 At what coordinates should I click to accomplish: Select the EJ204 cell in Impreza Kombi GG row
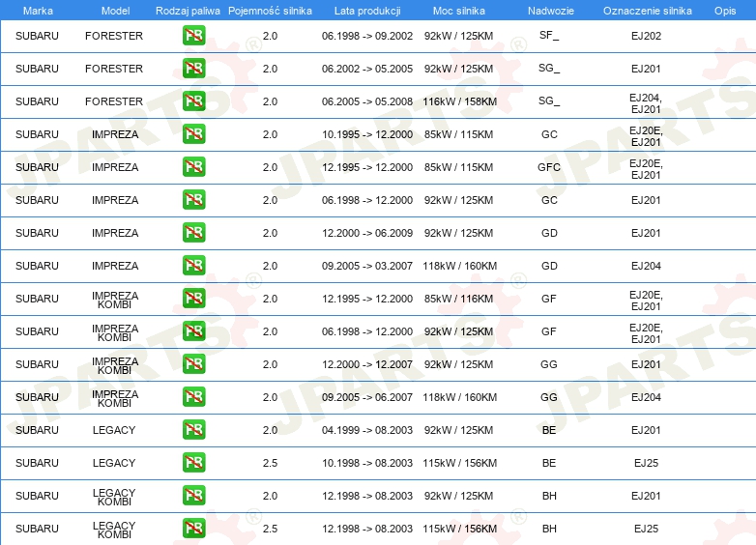(x=646, y=397)
